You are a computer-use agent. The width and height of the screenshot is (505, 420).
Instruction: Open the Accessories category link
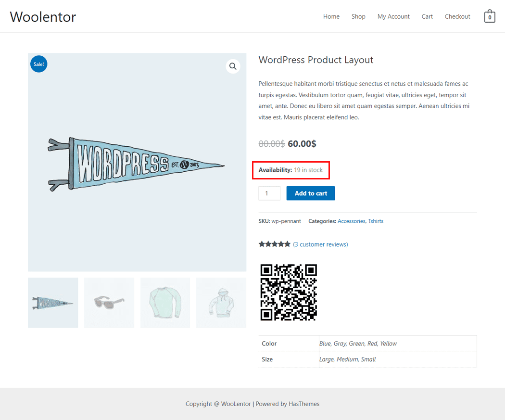coord(352,221)
